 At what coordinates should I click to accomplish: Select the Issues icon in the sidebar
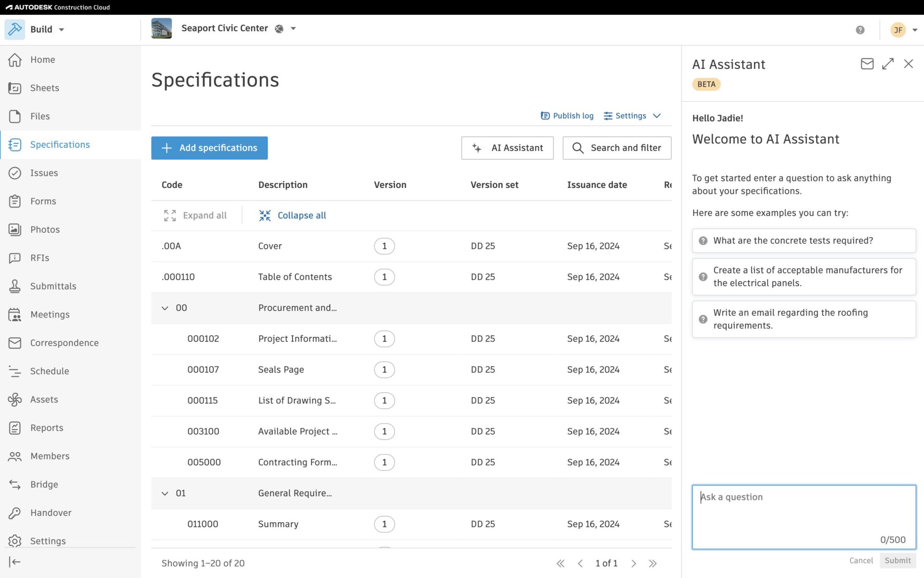pos(15,173)
